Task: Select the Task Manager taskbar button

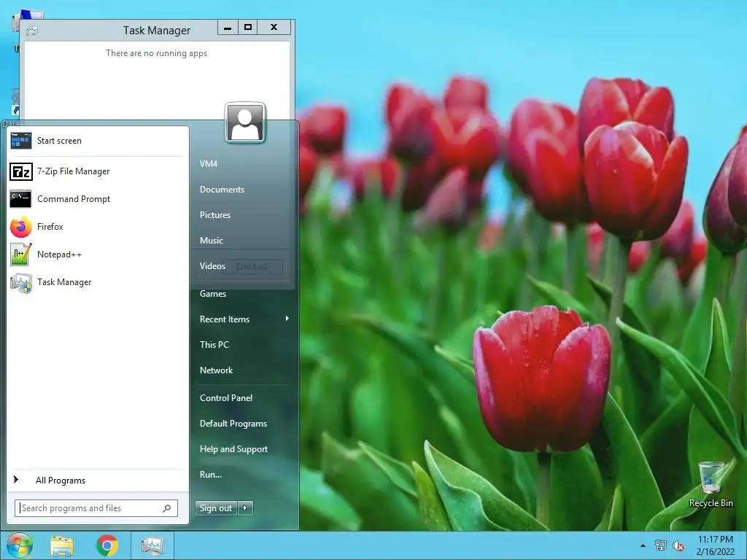Action: click(152, 545)
